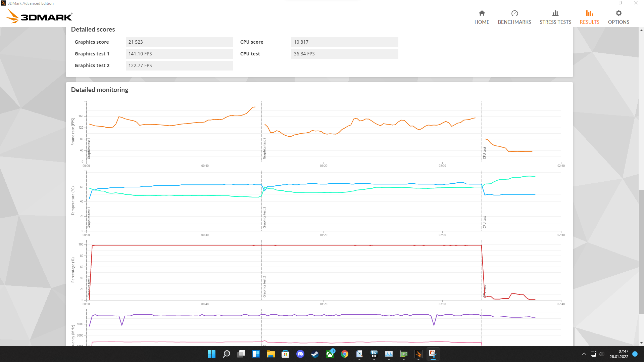Open network settings in system tray
The width and height of the screenshot is (644, 362).
[x=593, y=354]
